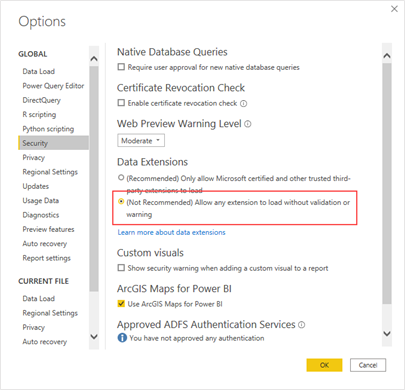
Task: Select Not Recommended allow any extension radio
Action: (x=121, y=202)
